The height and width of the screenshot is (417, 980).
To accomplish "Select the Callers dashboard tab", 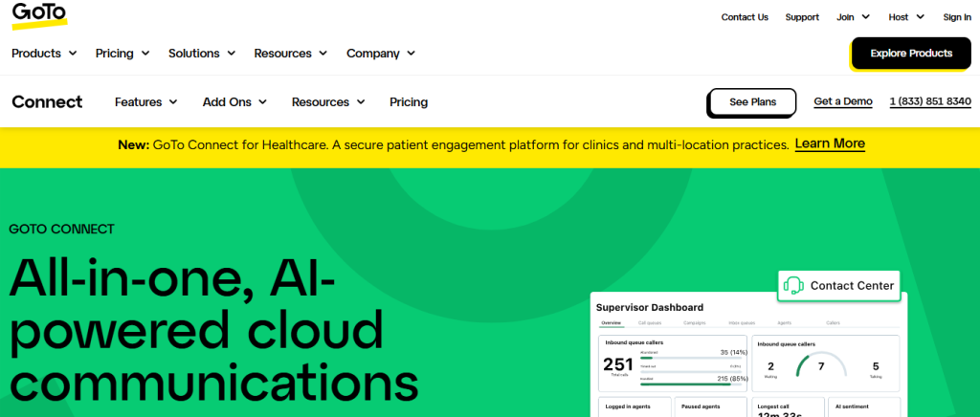I will (834, 323).
